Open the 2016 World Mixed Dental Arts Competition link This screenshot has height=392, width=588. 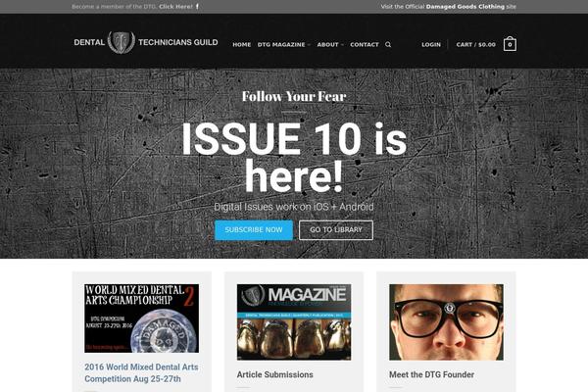(x=141, y=372)
